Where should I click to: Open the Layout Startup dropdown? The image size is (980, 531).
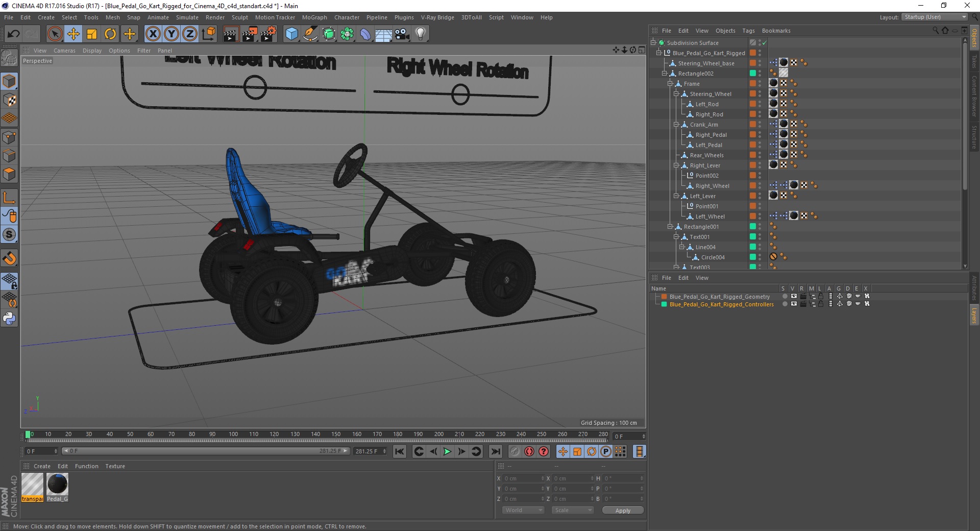click(935, 17)
